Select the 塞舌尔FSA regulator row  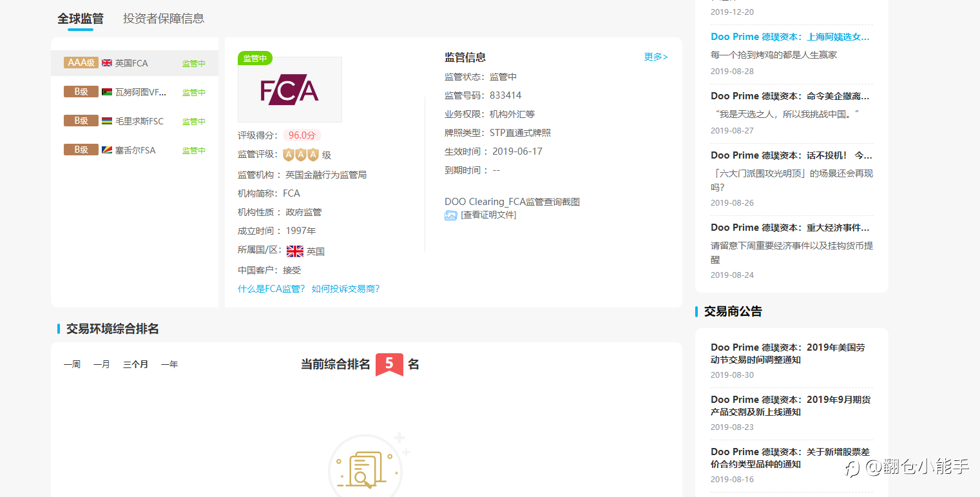point(135,150)
